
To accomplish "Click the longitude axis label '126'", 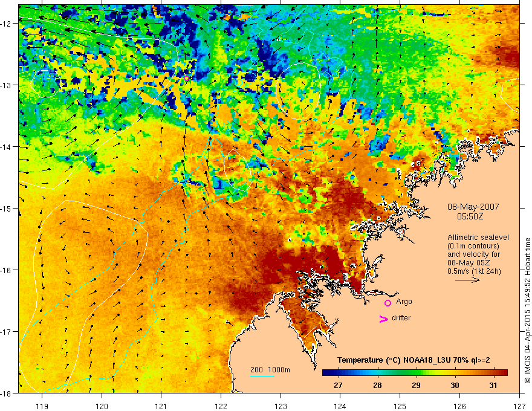I will [459, 406].
